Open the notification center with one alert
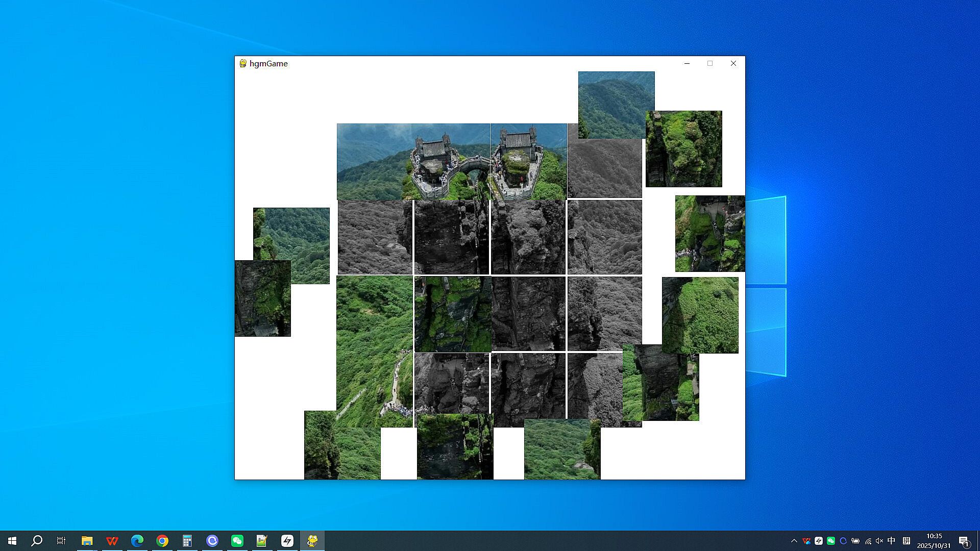This screenshot has width=980, height=551. tap(964, 541)
